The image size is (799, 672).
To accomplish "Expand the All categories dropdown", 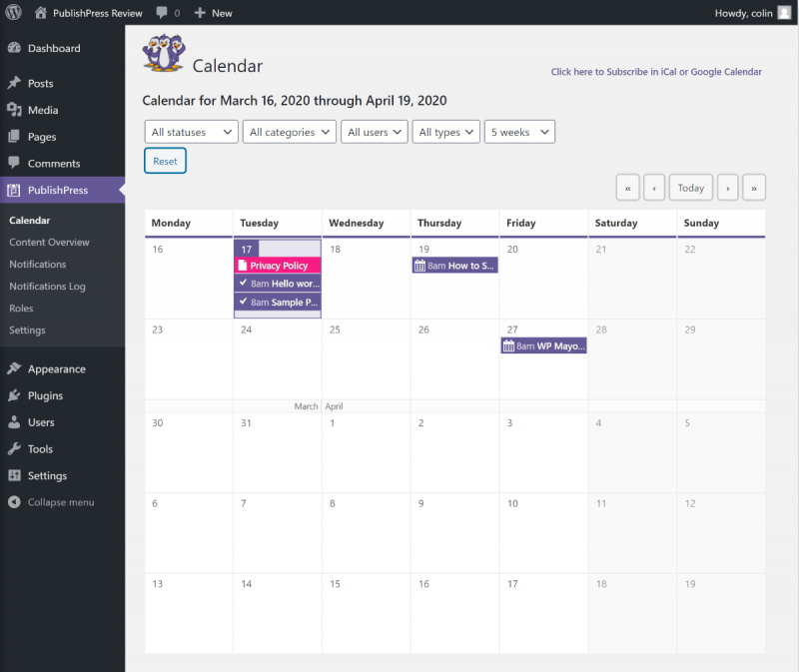I will tap(289, 132).
